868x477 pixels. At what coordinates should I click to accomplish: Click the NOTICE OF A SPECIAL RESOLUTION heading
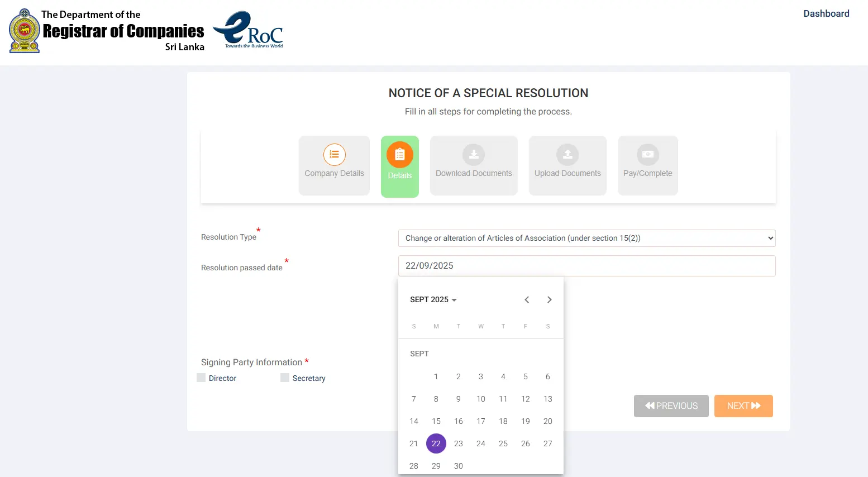tap(488, 93)
